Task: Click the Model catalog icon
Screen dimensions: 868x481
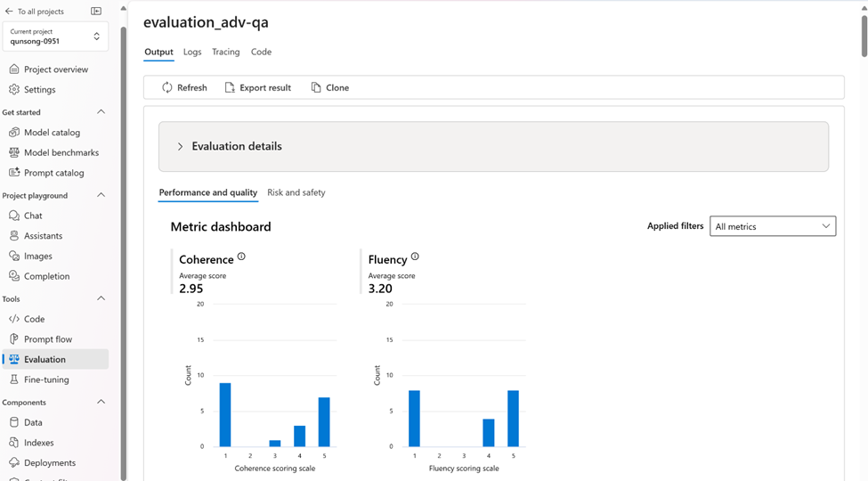Action: pos(14,133)
